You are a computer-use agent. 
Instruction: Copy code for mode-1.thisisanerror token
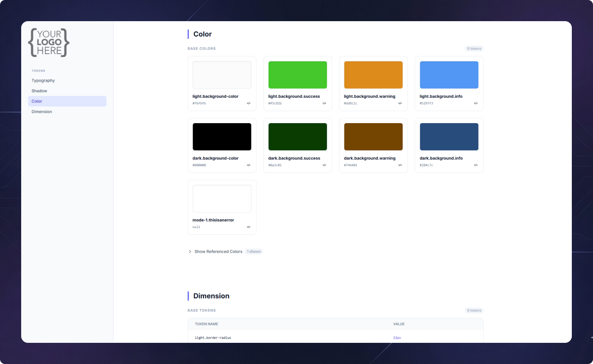tap(248, 227)
